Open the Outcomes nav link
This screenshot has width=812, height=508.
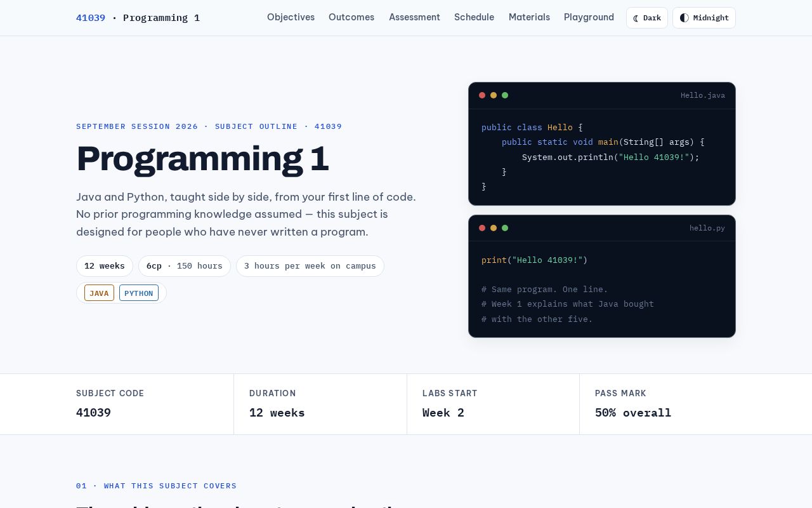coord(351,17)
